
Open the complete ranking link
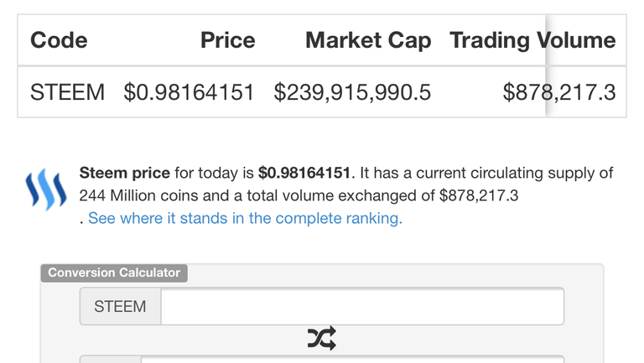[245, 218]
